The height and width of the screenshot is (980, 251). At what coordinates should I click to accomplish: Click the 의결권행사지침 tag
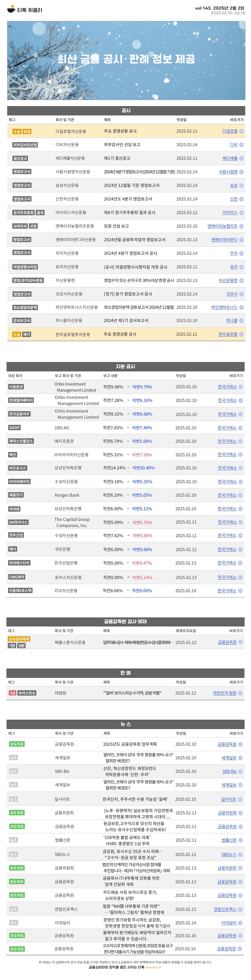pyautogui.click(x=25, y=267)
